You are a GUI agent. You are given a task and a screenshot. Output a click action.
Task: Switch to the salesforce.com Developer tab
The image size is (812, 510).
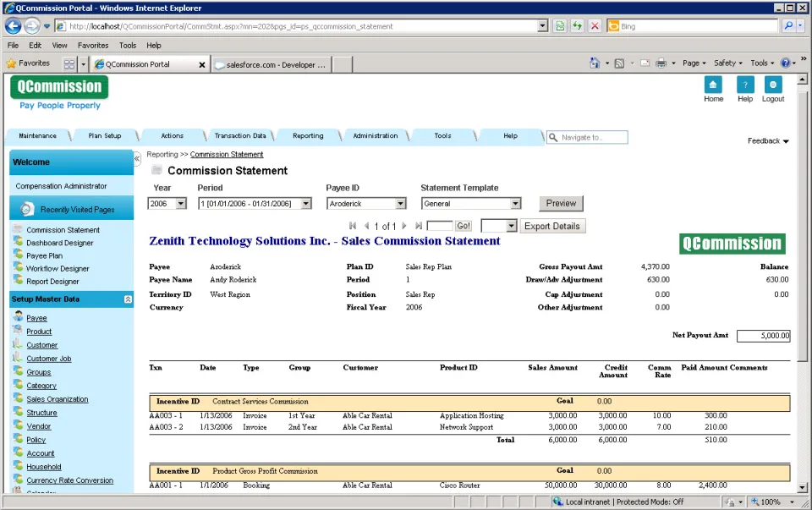tap(271, 65)
